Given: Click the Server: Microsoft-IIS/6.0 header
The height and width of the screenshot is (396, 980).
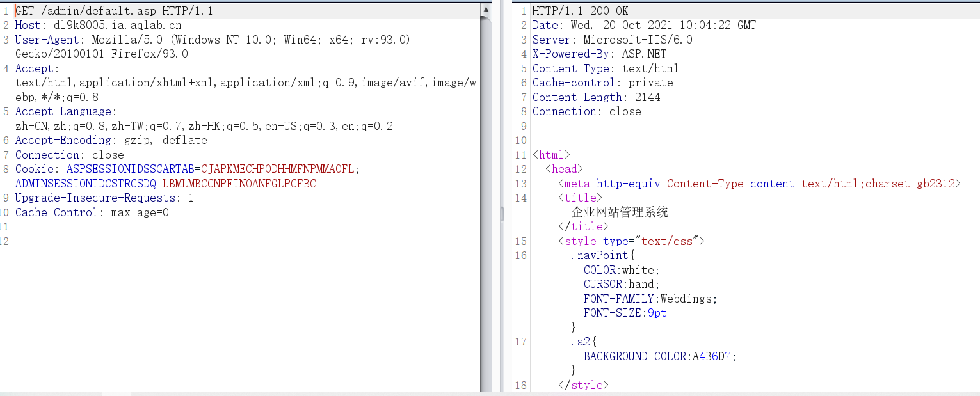Looking at the screenshot, I should point(612,40).
